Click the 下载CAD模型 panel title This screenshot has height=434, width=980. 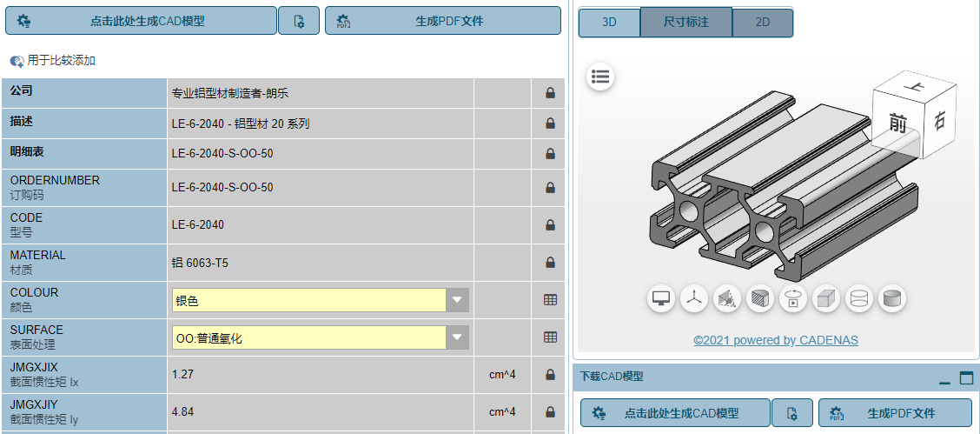pyautogui.click(x=612, y=377)
